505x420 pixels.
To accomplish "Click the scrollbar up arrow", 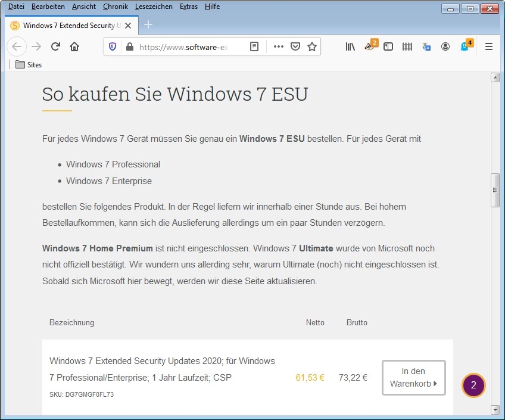I will [x=495, y=77].
